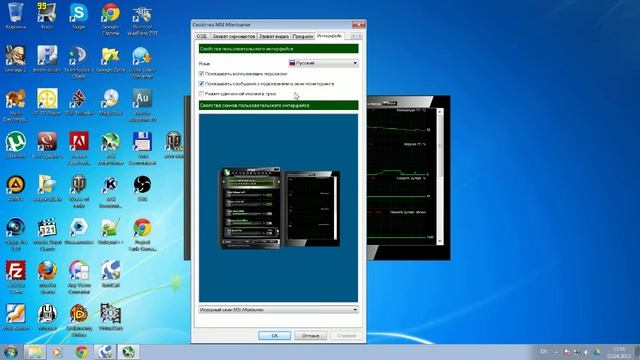Open the media player taskbar icon
This screenshot has width=640, height=360.
(57, 352)
